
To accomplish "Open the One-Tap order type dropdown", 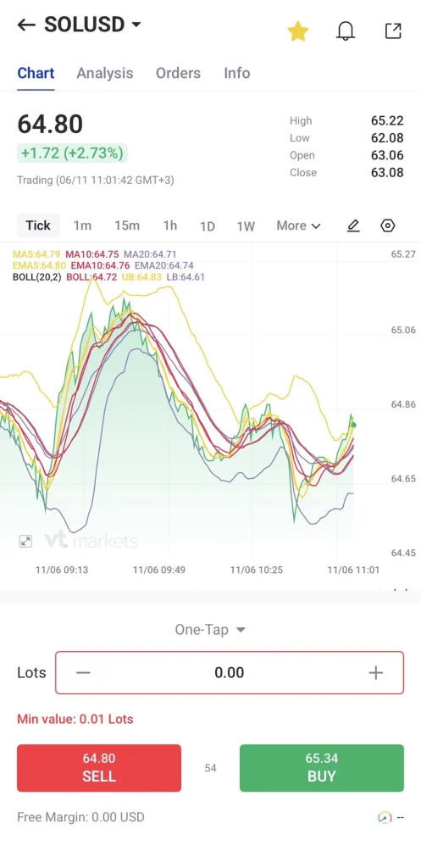I will click(x=210, y=630).
